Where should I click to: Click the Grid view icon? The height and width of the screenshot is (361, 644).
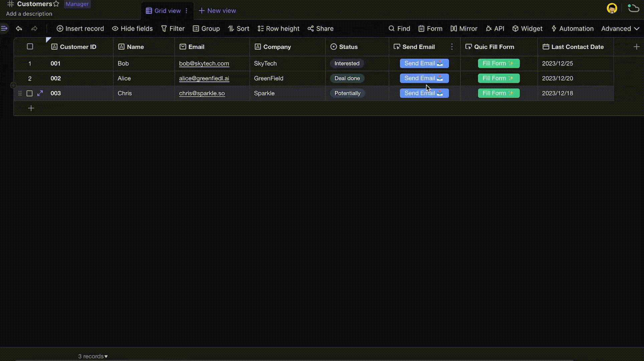pyautogui.click(x=149, y=10)
